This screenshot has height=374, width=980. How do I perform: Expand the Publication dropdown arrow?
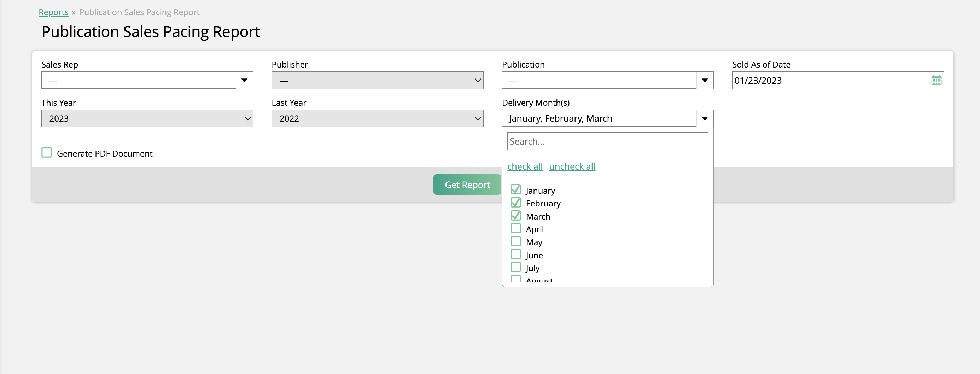coord(705,80)
